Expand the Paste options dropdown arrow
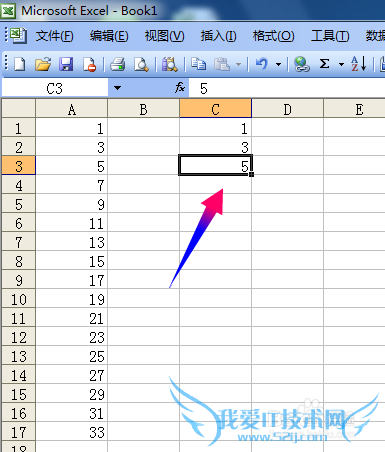 (x=238, y=64)
